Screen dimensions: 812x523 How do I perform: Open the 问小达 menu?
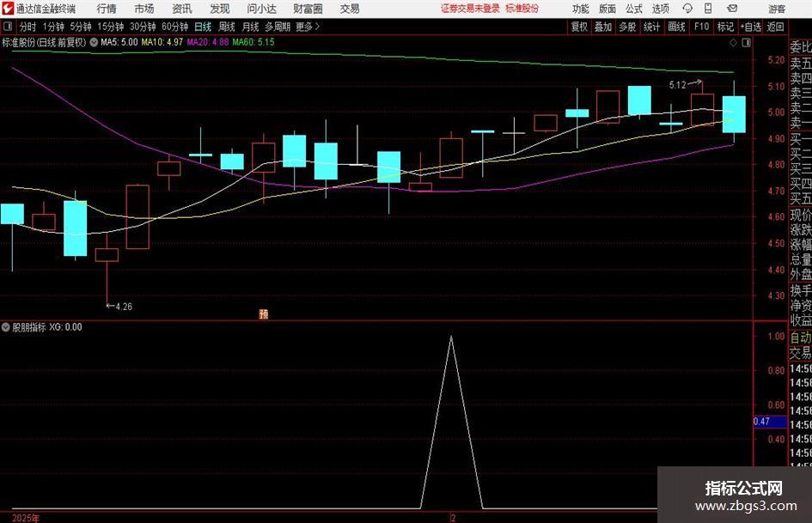point(261,9)
